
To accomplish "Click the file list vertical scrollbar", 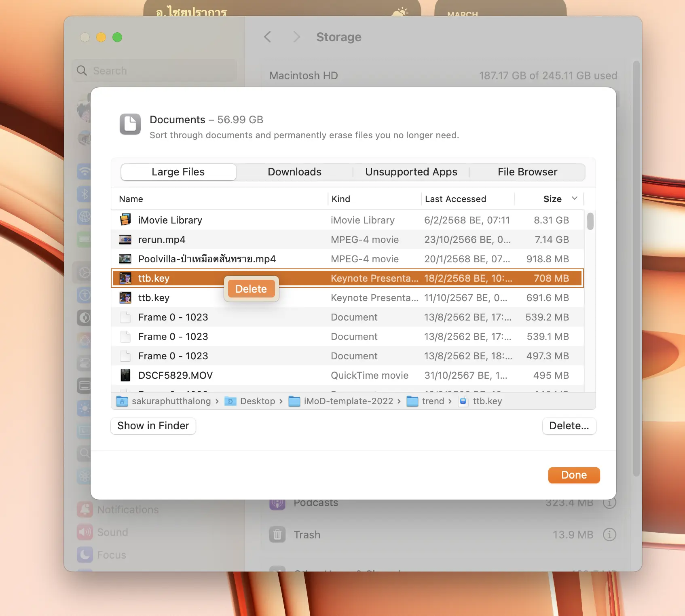I will [590, 222].
